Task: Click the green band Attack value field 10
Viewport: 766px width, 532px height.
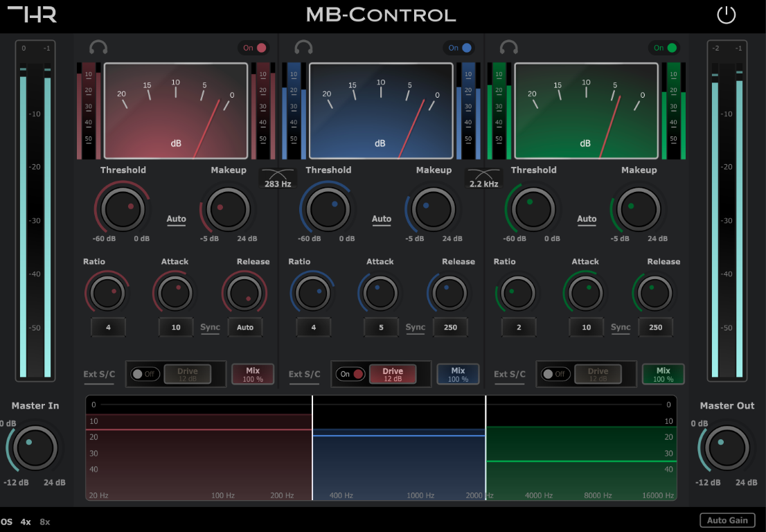Action: (586, 328)
